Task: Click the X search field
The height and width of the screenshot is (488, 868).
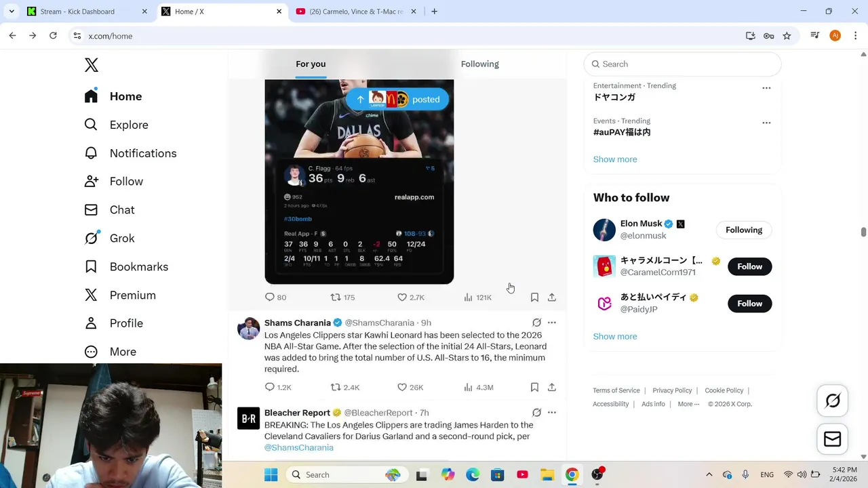Action: [x=682, y=64]
